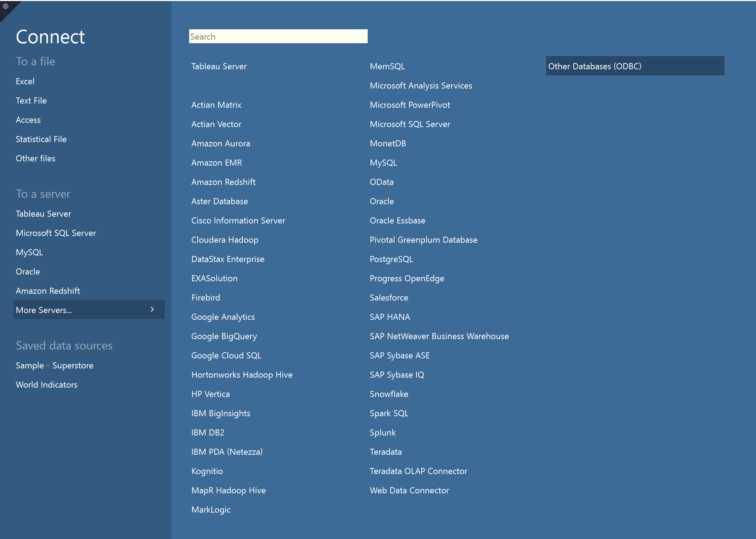Connect to MySQL from sidebar
This screenshot has width=756, height=539.
point(29,252)
